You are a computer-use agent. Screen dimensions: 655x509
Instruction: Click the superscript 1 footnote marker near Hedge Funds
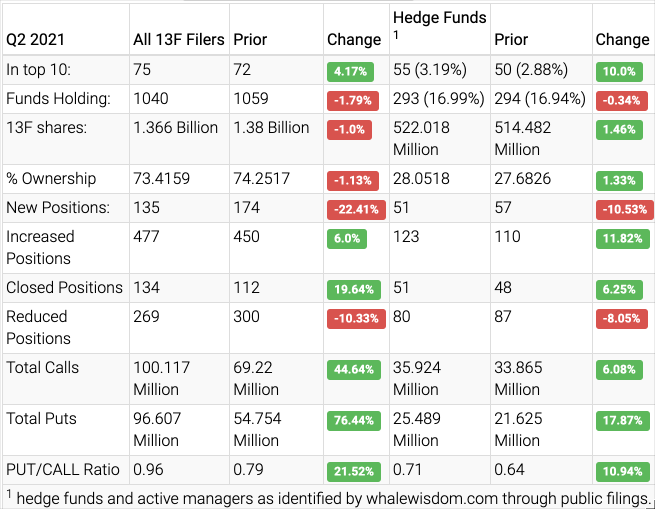tap(396, 37)
